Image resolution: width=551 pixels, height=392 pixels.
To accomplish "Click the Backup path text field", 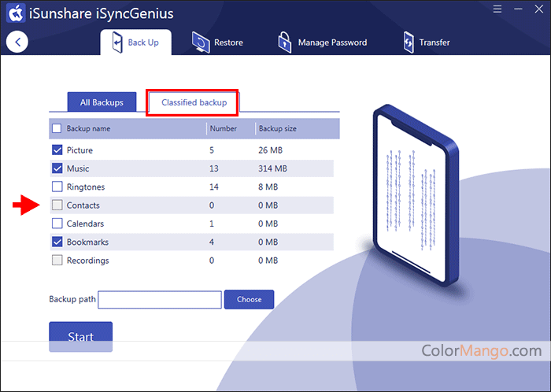I will [x=160, y=300].
